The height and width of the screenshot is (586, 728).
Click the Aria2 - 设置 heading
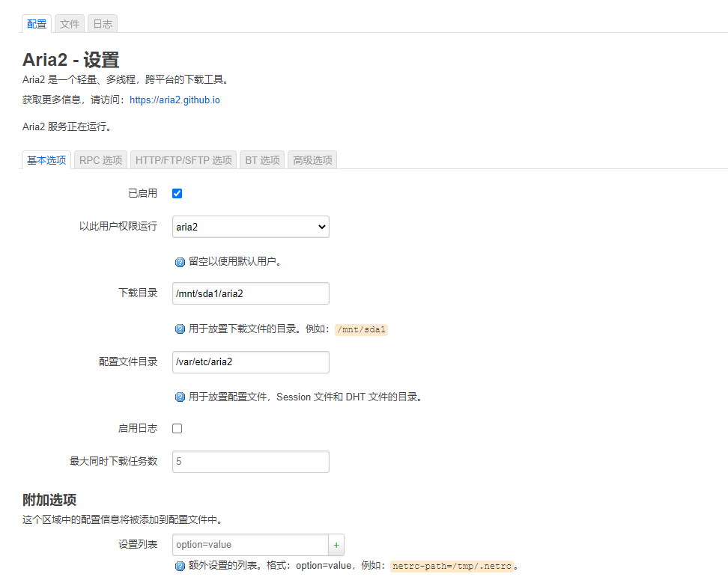[71, 59]
